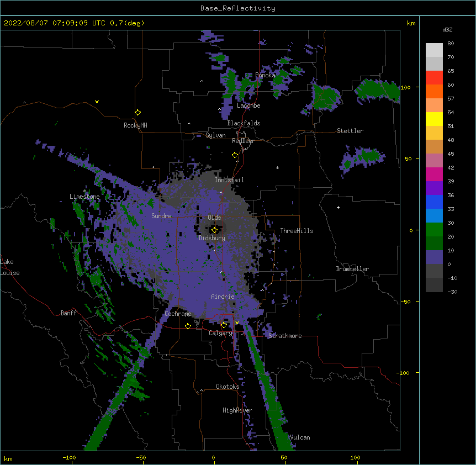Select the violet purple legend swatch below 39
This screenshot has height=465, width=476.
pyautogui.click(x=434, y=188)
